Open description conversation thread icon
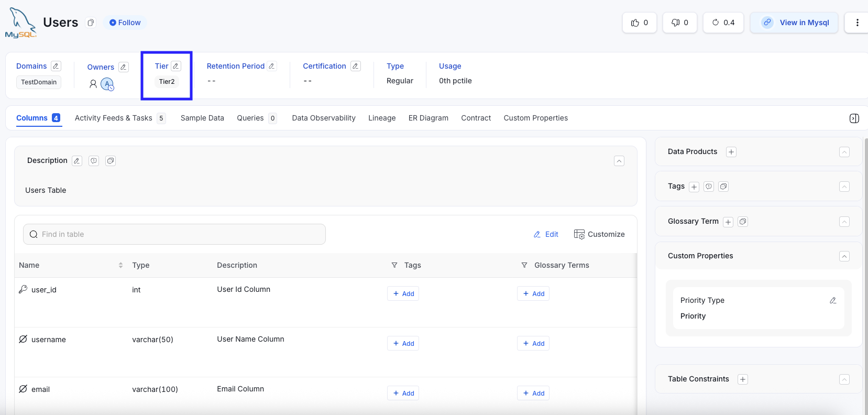This screenshot has height=415, width=868. tap(111, 161)
